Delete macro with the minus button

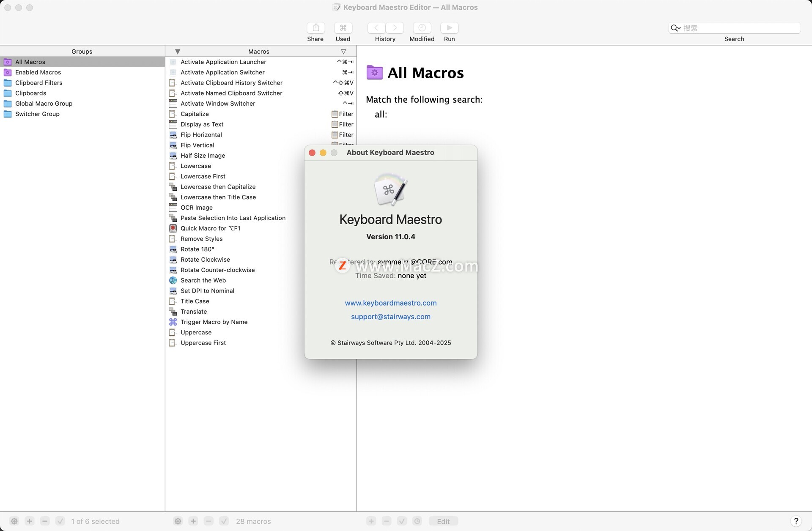pos(208,521)
